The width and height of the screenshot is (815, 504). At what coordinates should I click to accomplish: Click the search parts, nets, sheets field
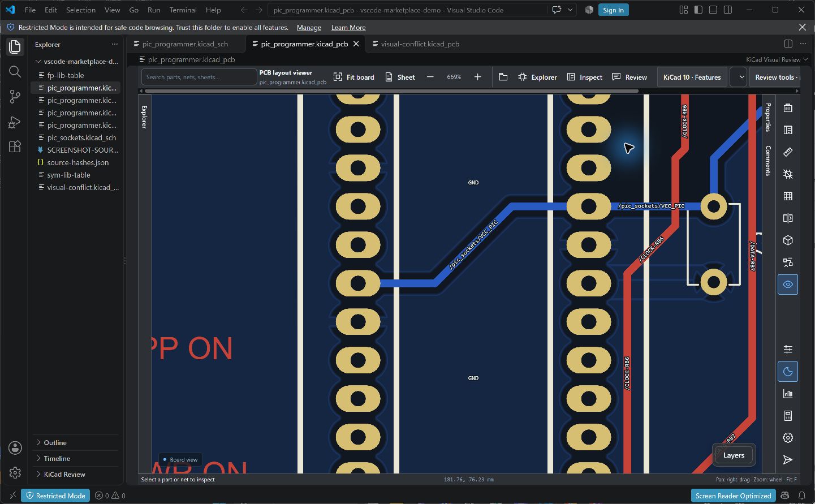tap(199, 77)
